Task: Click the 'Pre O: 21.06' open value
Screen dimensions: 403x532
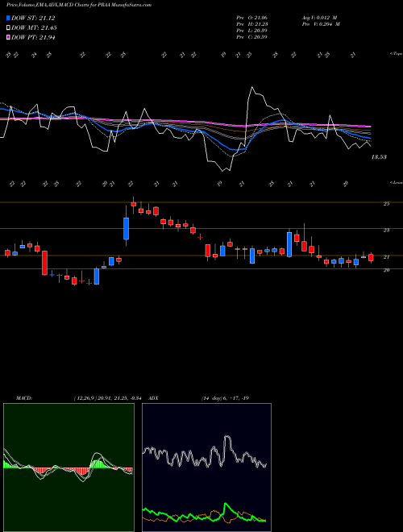Action: [251, 18]
